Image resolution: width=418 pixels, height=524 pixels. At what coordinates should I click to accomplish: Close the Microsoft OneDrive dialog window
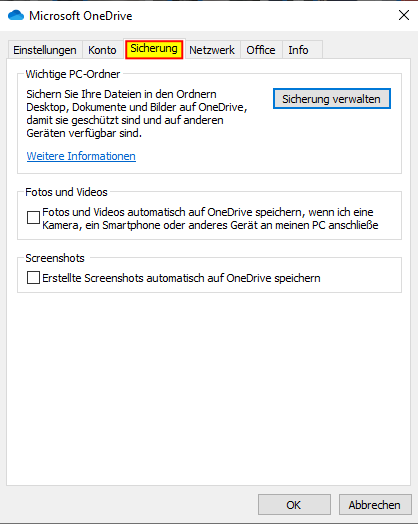pos(404,15)
